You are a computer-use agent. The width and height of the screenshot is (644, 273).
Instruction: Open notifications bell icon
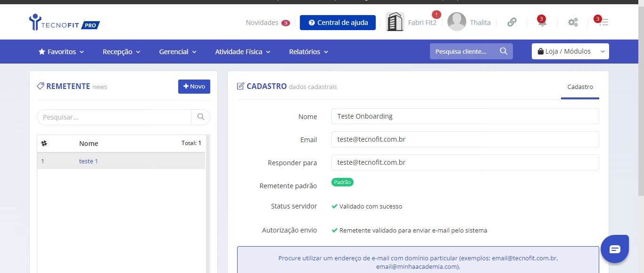coord(542,22)
